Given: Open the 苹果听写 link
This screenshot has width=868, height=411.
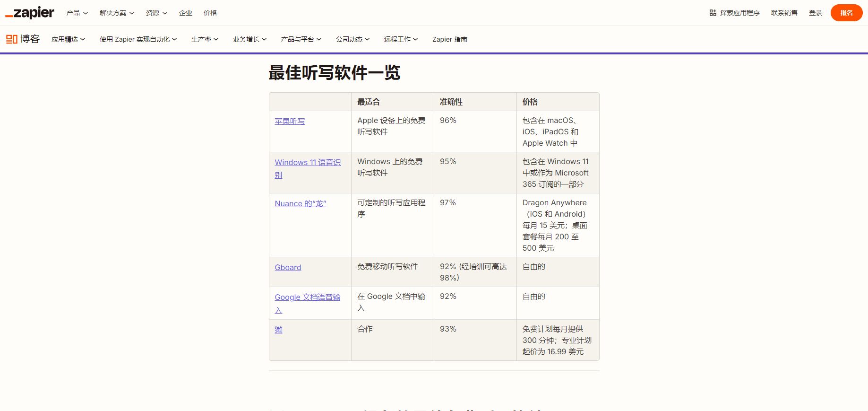Looking at the screenshot, I should coord(290,122).
